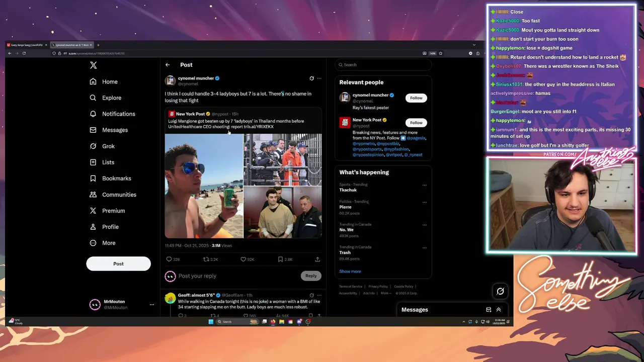Click the repost icon showing 3.2K

[x=206, y=259]
